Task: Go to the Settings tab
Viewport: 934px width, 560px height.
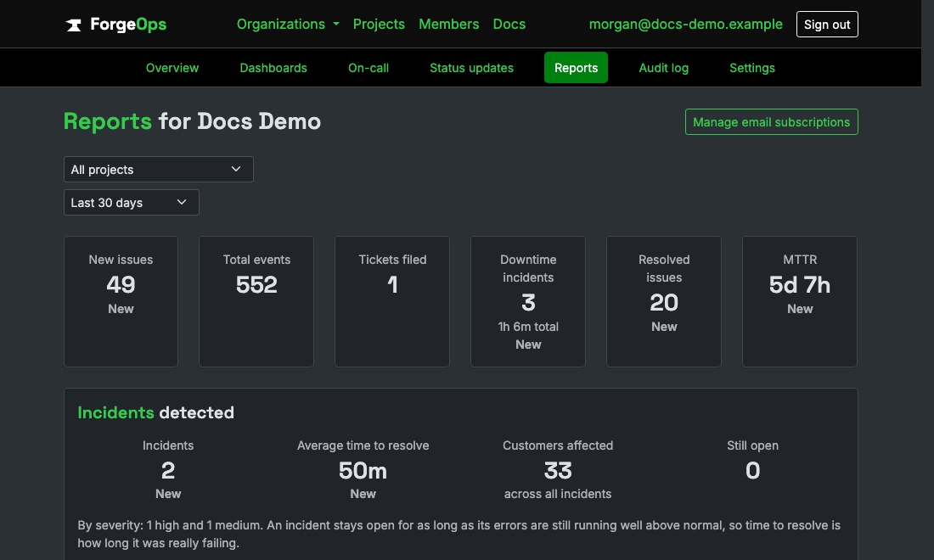Action: coord(751,68)
